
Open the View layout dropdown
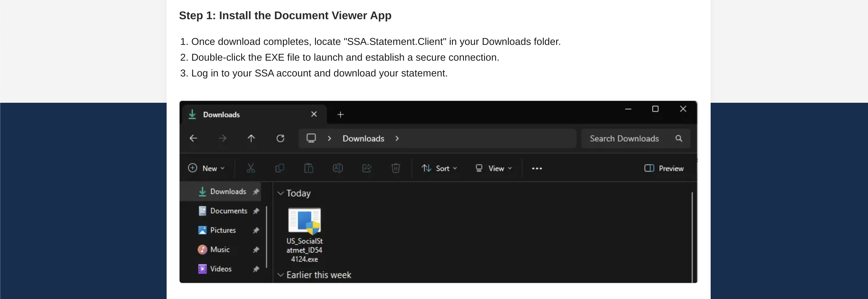[x=493, y=168]
